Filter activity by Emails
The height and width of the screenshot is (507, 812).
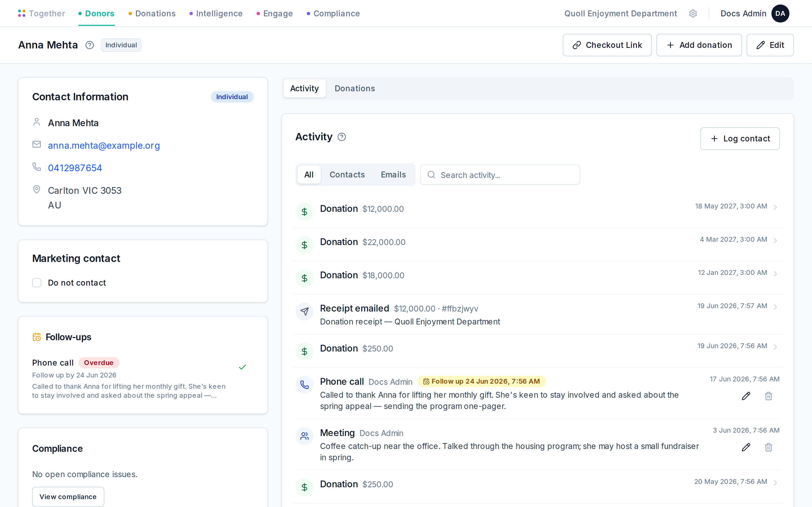pyautogui.click(x=393, y=175)
